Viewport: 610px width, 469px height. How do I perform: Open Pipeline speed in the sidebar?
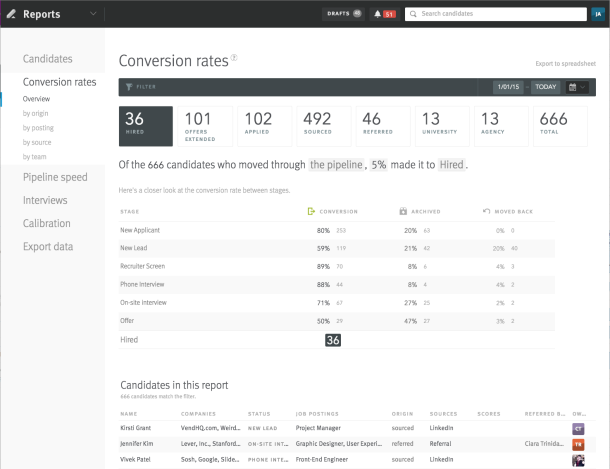click(55, 177)
